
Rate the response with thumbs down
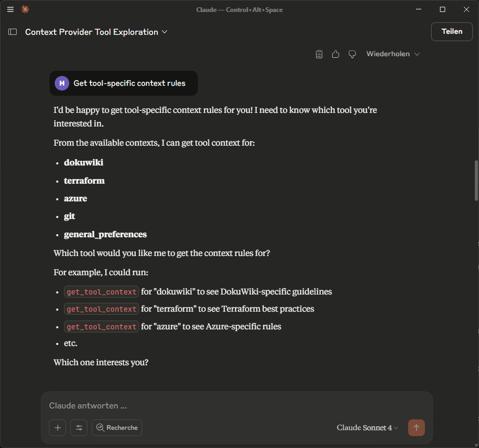pyautogui.click(x=352, y=54)
